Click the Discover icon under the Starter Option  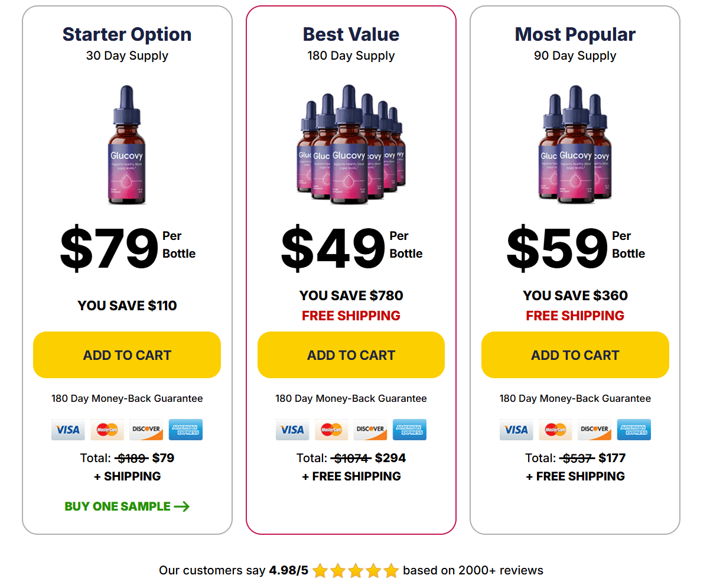click(146, 430)
